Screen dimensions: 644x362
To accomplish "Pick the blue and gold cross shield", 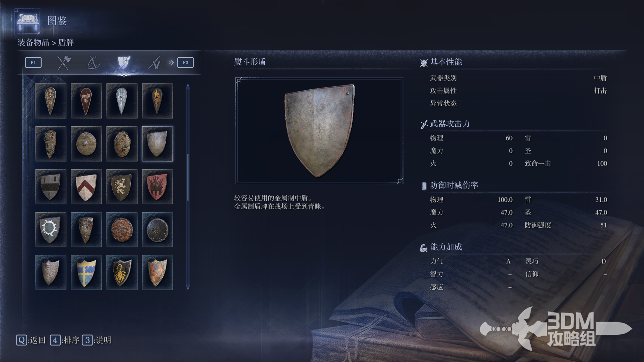I will point(86,273).
